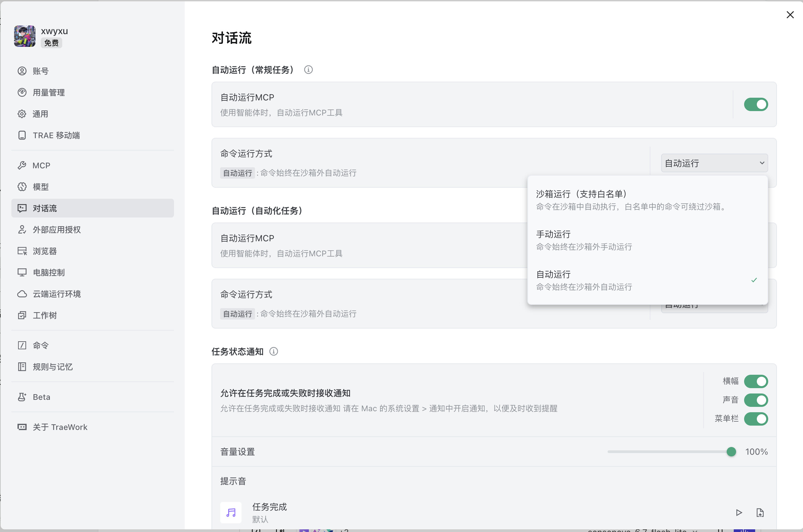Open 云端运行环境 settings page

pyautogui.click(x=92, y=294)
